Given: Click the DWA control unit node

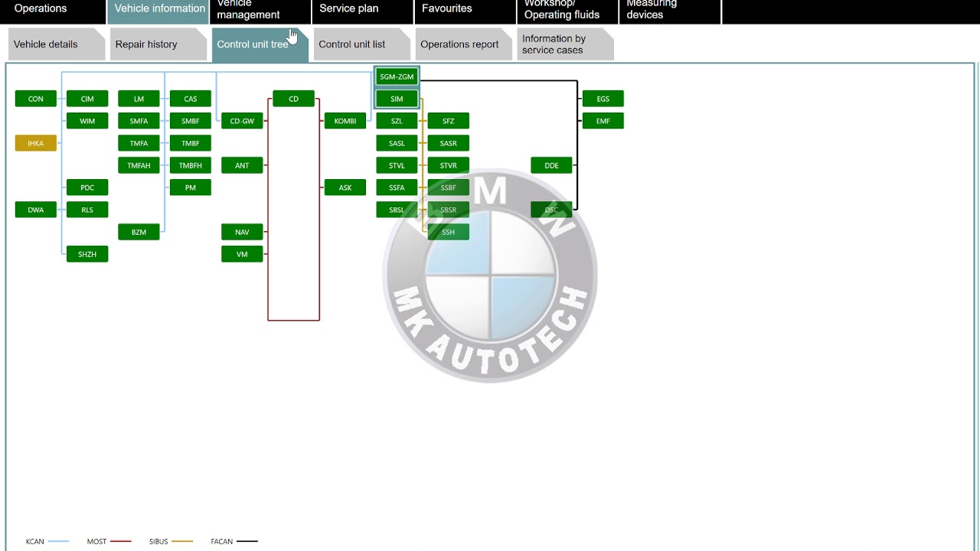Looking at the screenshot, I should [36, 210].
